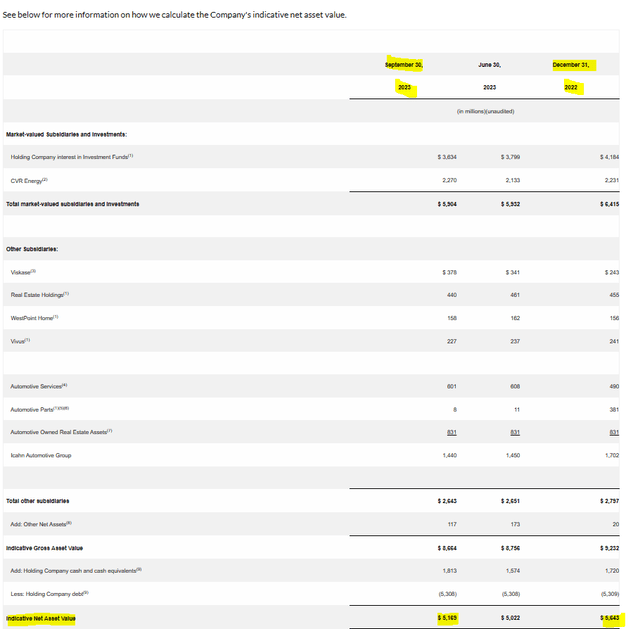
Task: Select the June 30 column header
Action: (x=489, y=65)
